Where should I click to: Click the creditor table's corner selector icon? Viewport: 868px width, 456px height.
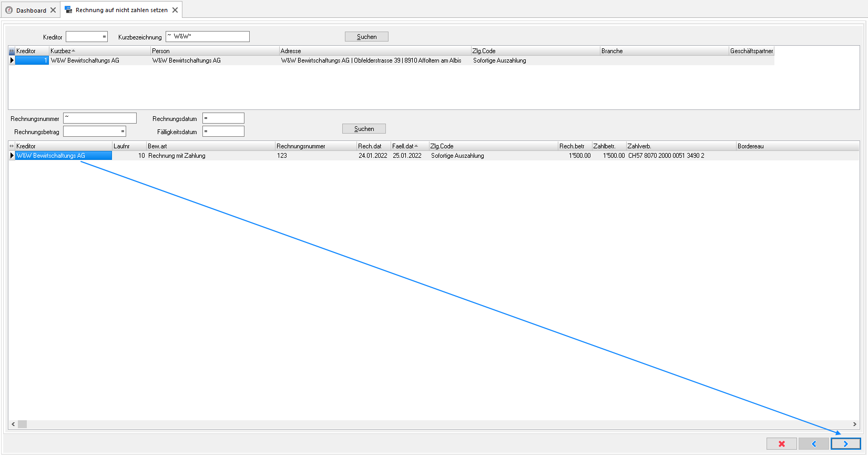(x=12, y=51)
